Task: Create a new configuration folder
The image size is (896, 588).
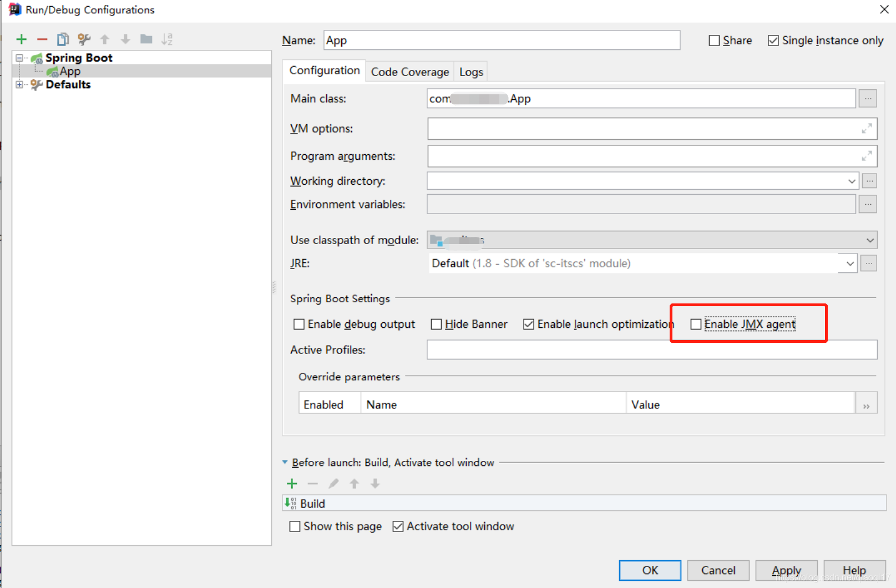Action: 145,39
